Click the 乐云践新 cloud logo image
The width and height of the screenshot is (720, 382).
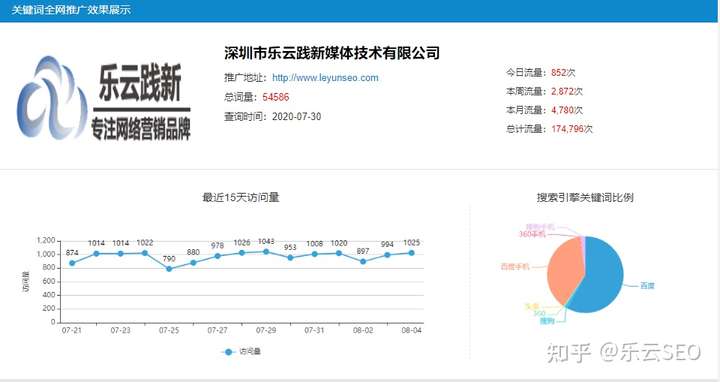click(x=104, y=98)
